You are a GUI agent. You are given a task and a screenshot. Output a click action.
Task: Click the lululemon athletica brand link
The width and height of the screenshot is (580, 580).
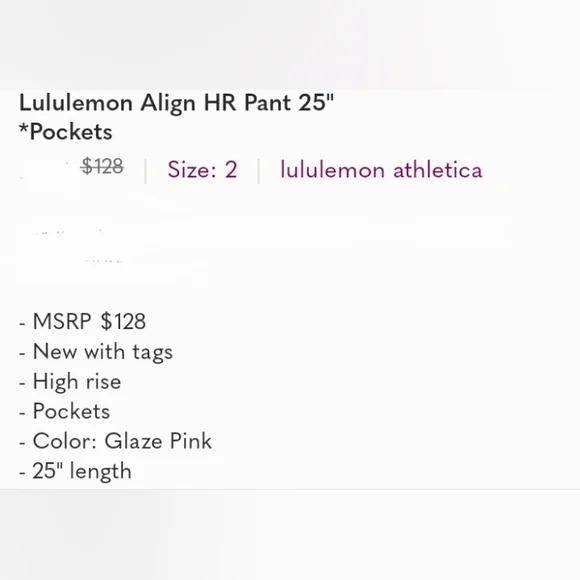coord(381,170)
